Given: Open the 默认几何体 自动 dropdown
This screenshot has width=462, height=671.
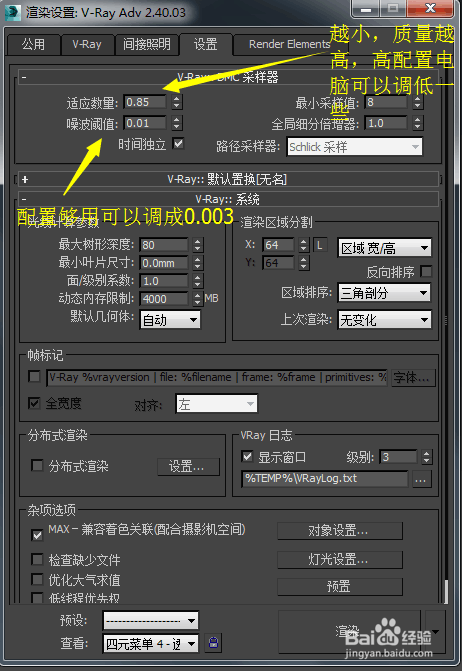Looking at the screenshot, I should [170, 320].
